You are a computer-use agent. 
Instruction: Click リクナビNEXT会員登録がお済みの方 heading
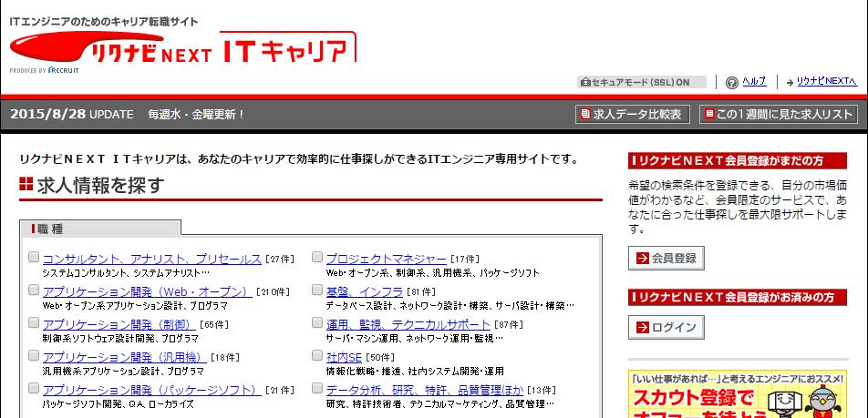pos(738,297)
